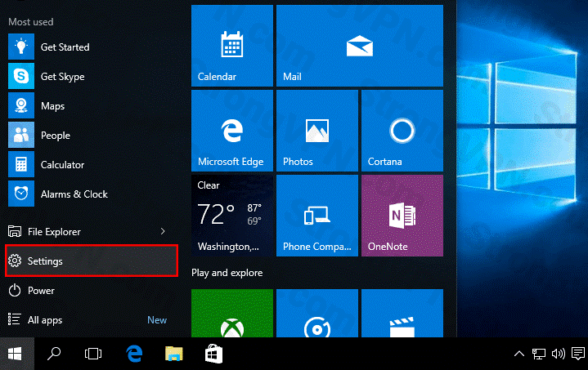Open the volume tray icon
The image size is (588, 370).
pos(558,354)
